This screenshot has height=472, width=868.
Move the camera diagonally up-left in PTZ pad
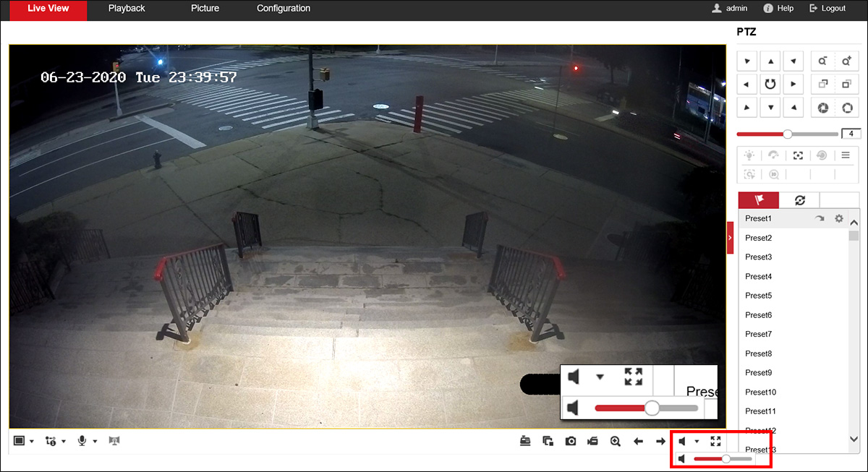click(x=747, y=61)
